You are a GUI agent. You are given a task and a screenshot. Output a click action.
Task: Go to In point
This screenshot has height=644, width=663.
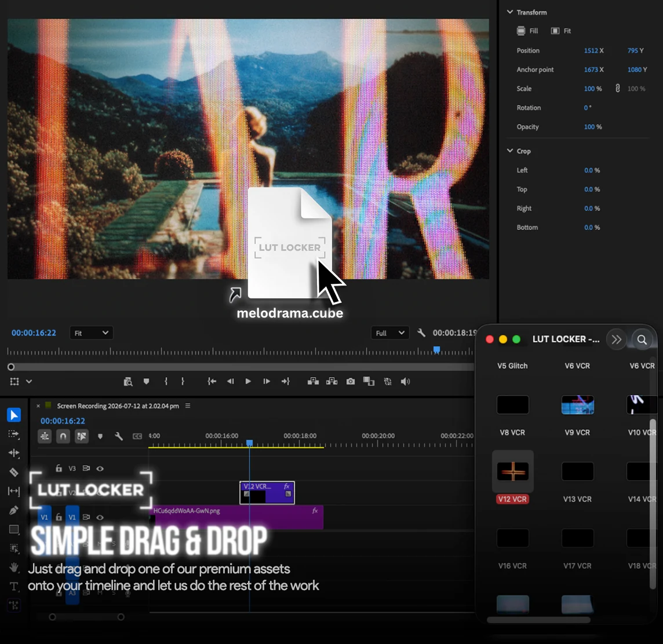(x=212, y=382)
